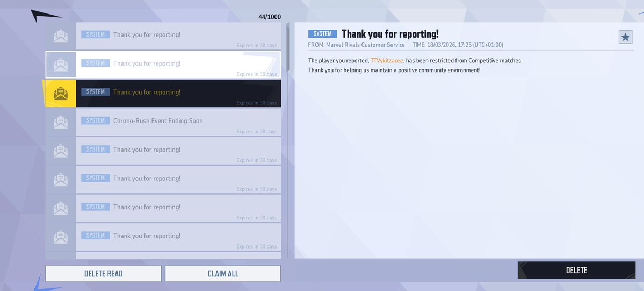Open reported player TTVykitzacee's name link
The image size is (644, 291).
click(387, 60)
